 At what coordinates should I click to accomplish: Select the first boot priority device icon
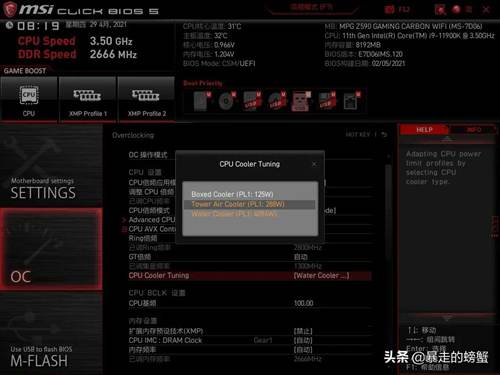[202, 101]
